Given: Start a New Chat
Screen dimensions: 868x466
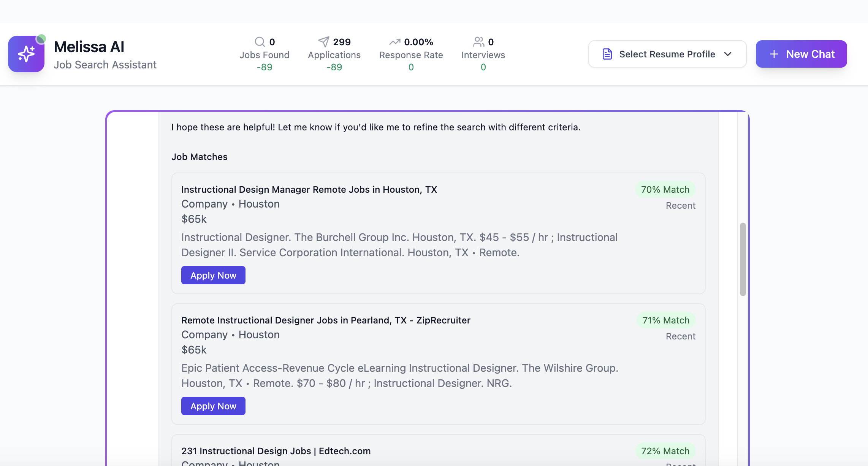Looking at the screenshot, I should coord(801,54).
